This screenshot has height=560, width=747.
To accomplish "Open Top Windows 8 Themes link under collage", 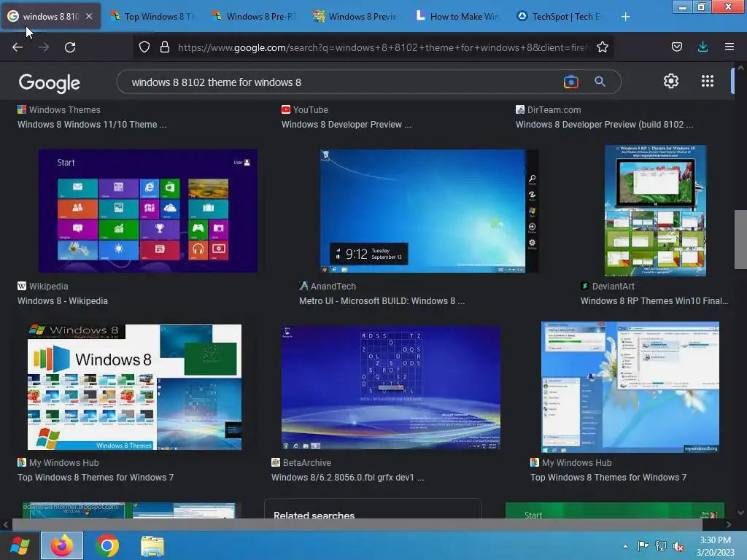I will click(x=96, y=477).
